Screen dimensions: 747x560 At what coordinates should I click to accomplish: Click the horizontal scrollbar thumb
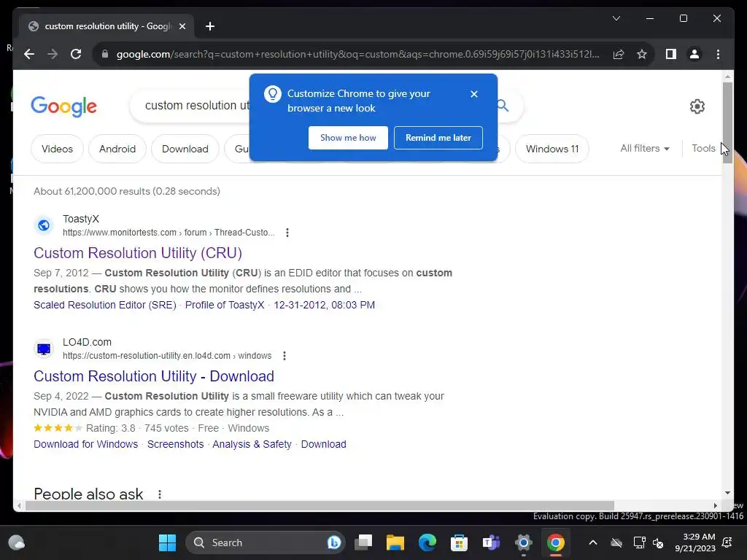pos(320,505)
